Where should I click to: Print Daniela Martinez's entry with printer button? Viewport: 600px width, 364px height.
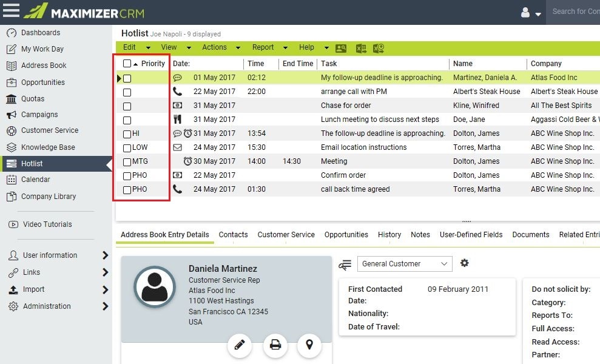pyautogui.click(x=275, y=345)
